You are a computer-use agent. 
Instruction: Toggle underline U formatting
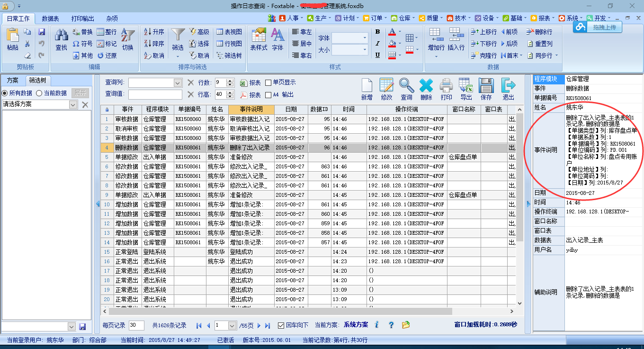click(377, 55)
